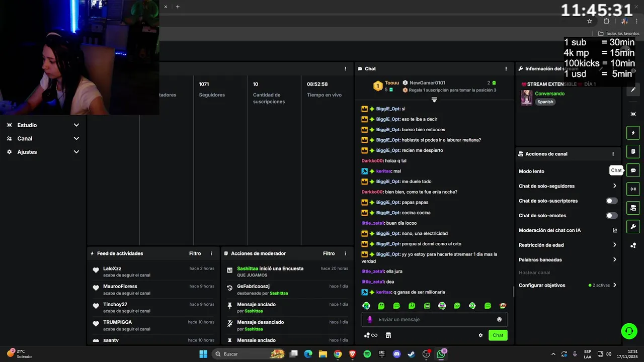Screen dimensions: 644x362
Task: Open Palabras baneadas options arrow
Action: coord(614,260)
